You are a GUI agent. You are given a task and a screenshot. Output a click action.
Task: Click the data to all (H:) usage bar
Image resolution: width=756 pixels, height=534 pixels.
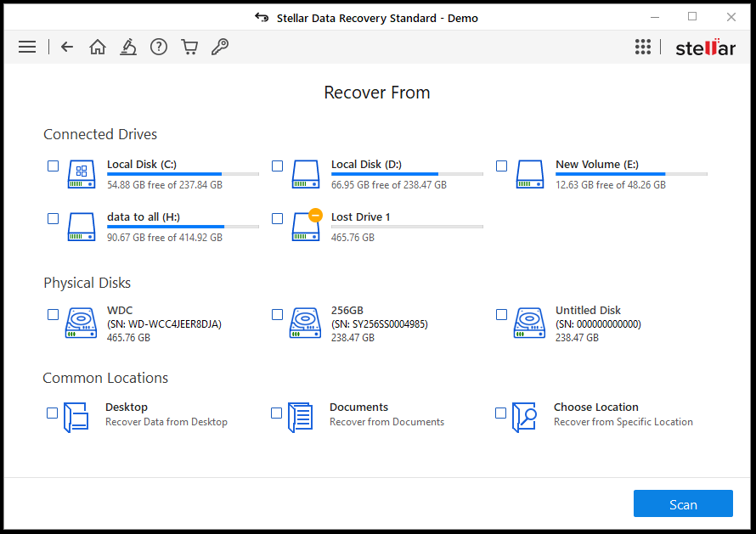(183, 227)
